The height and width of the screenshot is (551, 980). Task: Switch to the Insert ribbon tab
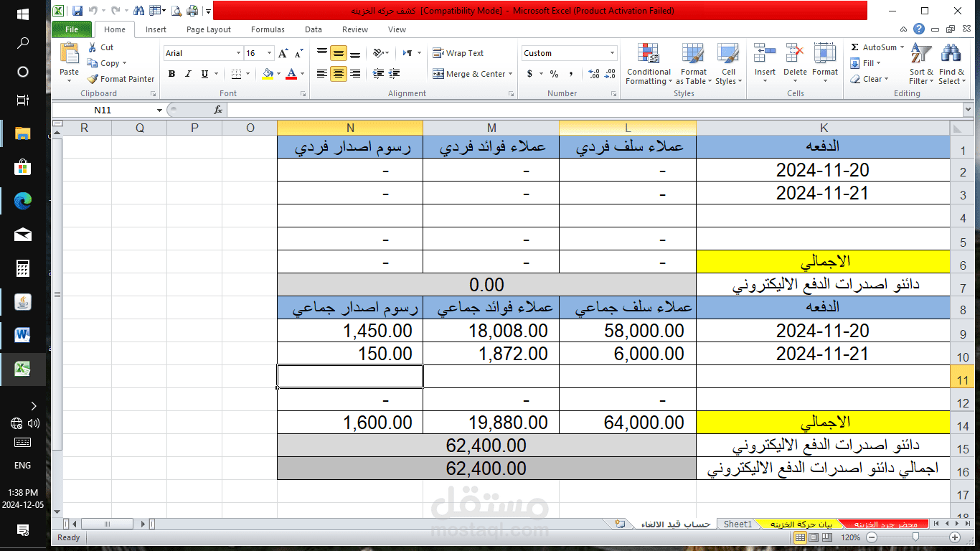pyautogui.click(x=156, y=29)
